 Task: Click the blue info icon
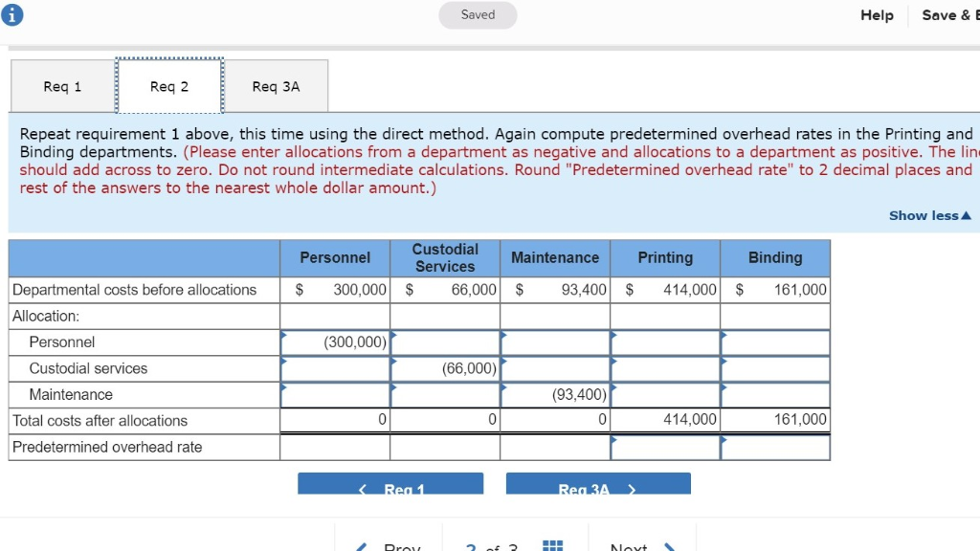click(11, 14)
